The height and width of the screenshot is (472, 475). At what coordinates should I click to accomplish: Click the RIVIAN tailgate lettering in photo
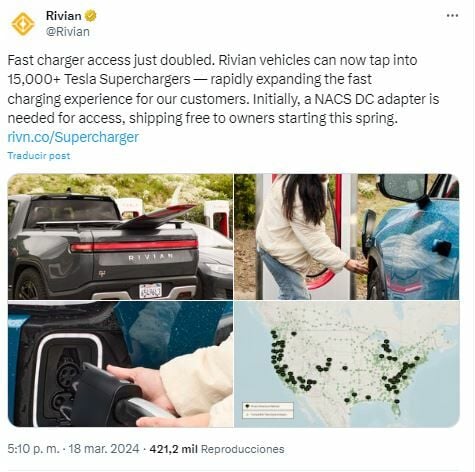pyautogui.click(x=151, y=257)
